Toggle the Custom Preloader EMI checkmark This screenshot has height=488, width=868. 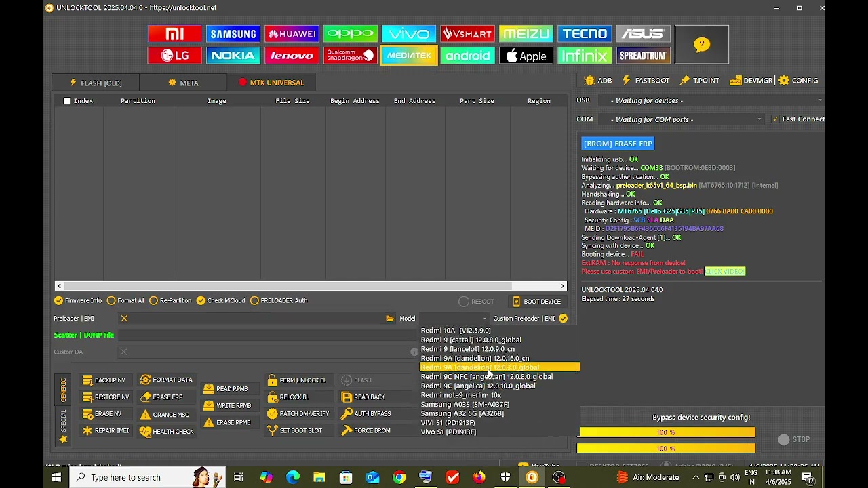coord(563,319)
